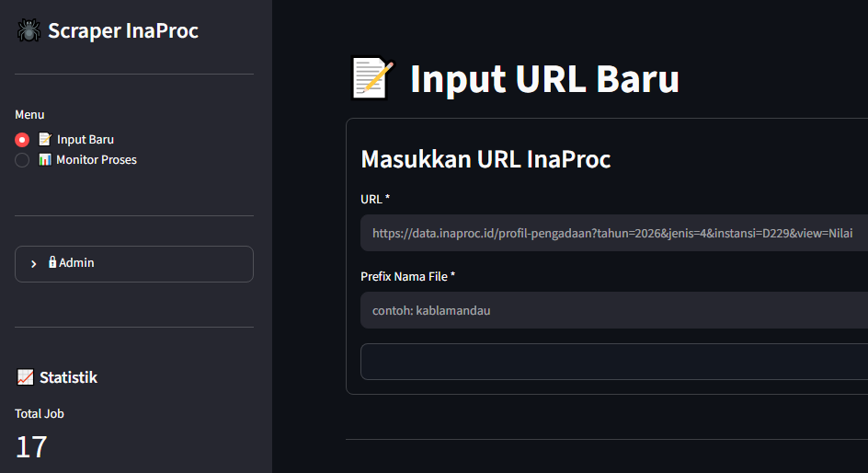
Task: Click the Statistik heading
Action: click(x=68, y=377)
